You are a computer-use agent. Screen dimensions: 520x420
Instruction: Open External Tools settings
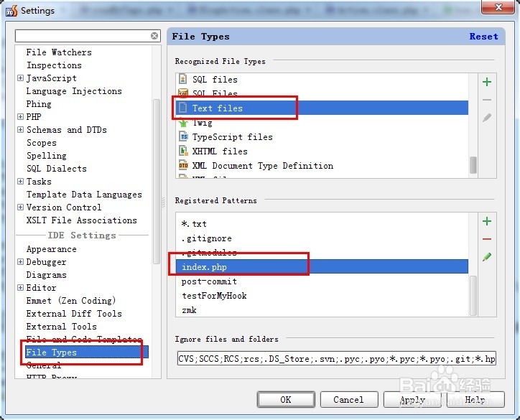pos(61,327)
